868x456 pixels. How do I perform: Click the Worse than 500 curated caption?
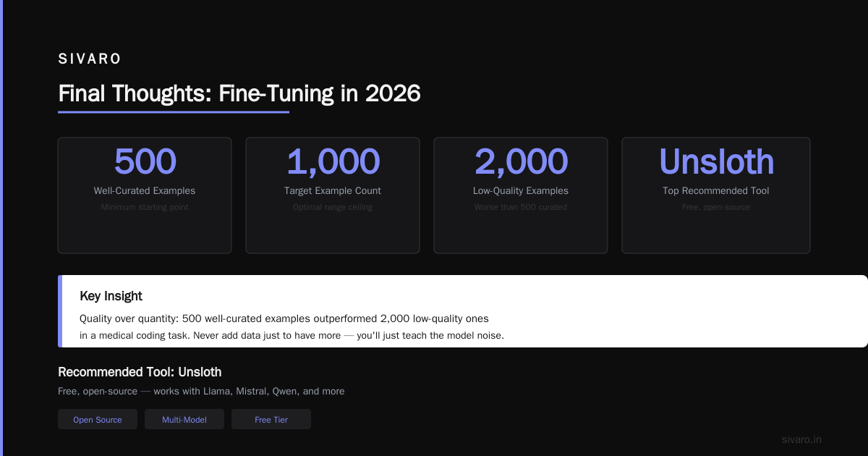521,207
